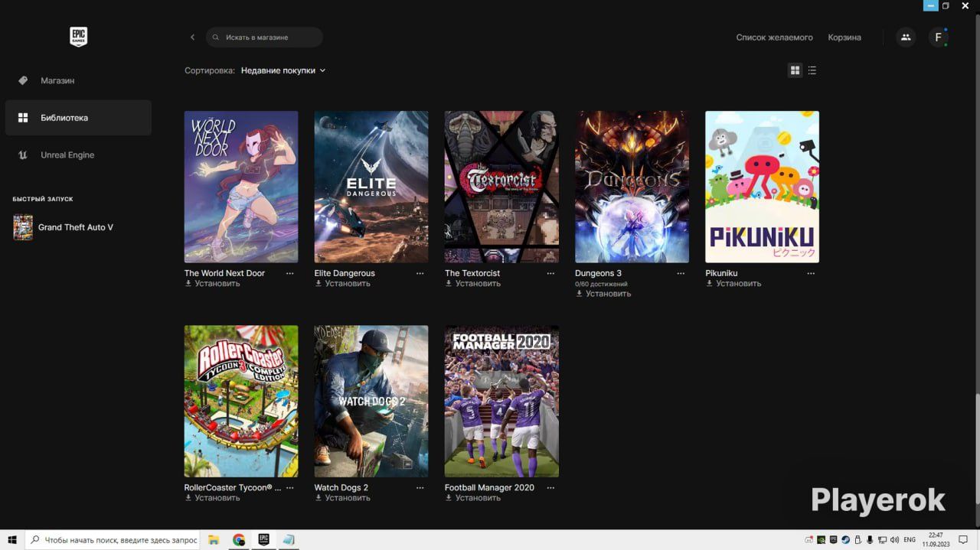Click the Epic Games tray icon
This screenshot has width=980, height=550.
pyautogui.click(x=834, y=540)
